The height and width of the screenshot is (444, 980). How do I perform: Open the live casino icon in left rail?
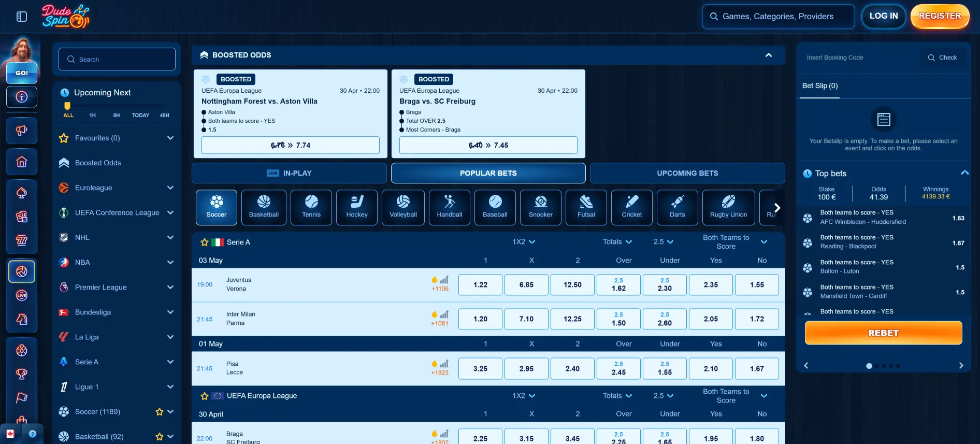pos(22,295)
